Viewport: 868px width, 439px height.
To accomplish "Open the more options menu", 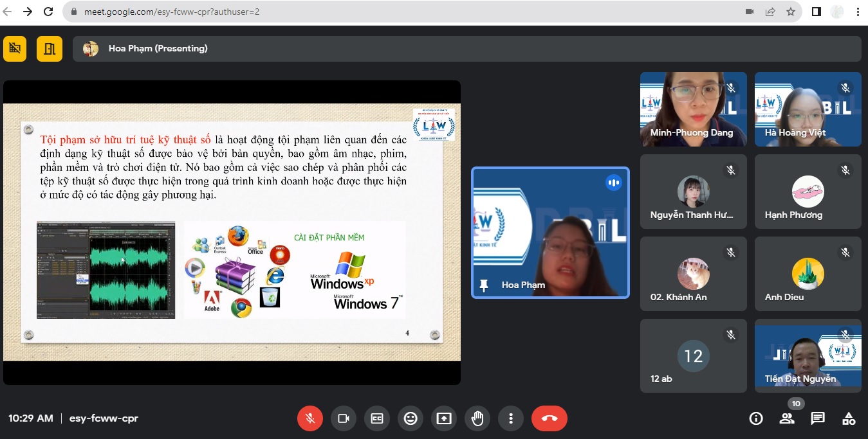I will (x=511, y=418).
